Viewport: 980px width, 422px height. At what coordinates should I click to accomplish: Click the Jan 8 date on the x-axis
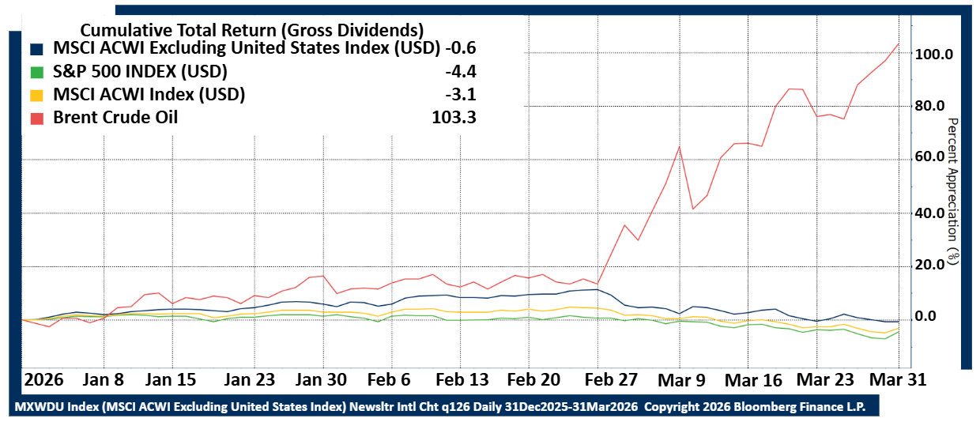point(104,379)
